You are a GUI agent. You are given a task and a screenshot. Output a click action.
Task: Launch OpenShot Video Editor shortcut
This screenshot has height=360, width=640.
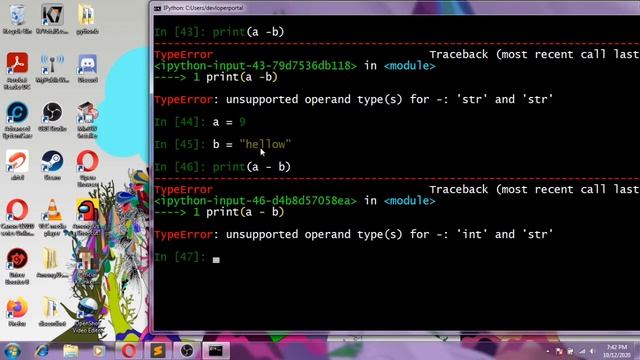click(87, 315)
